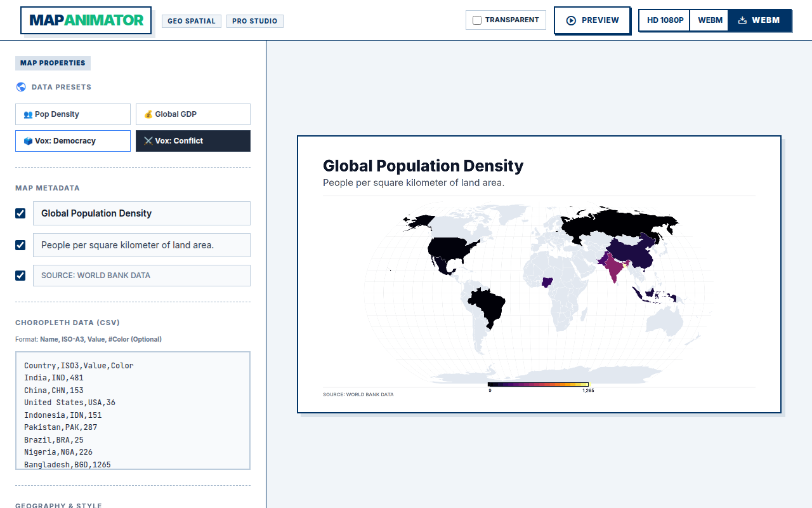This screenshot has height=508, width=812.
Task: Click the globe icon next to Data Presets
Action: (21, 87)
